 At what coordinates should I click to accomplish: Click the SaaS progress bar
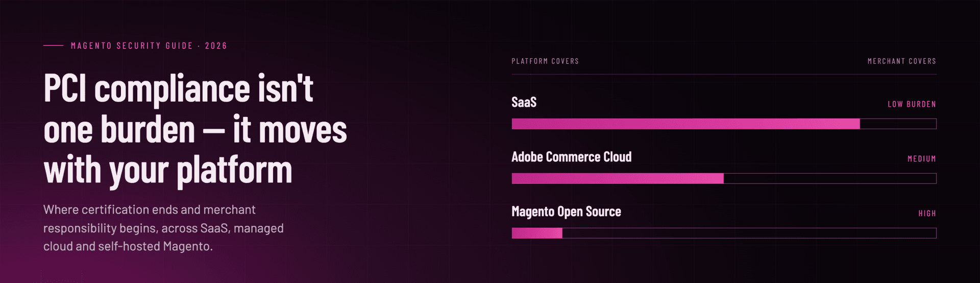pos(724,124)
